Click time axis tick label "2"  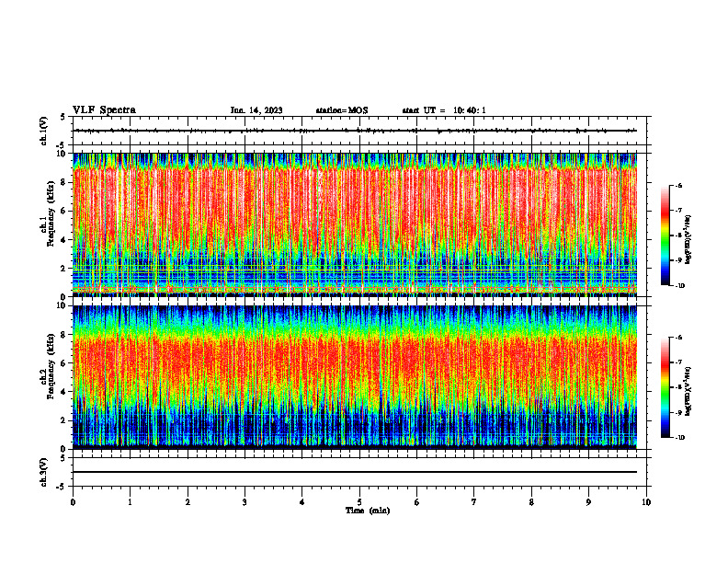pyautogui.click(x=188, y=502)
